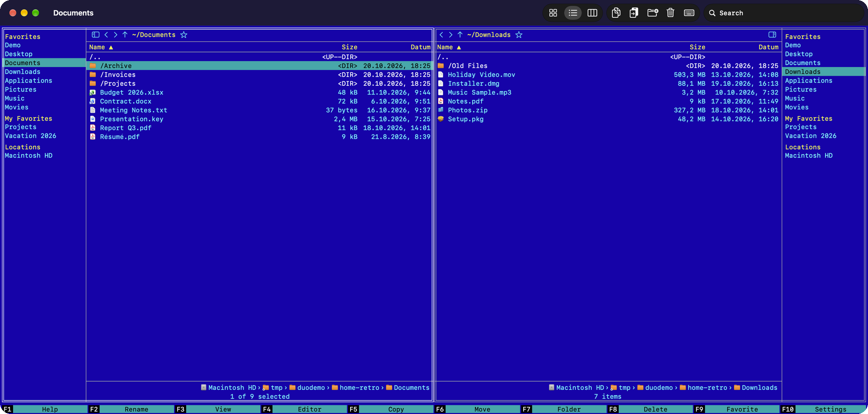Sort left pane by Name column

pos(101,47)
